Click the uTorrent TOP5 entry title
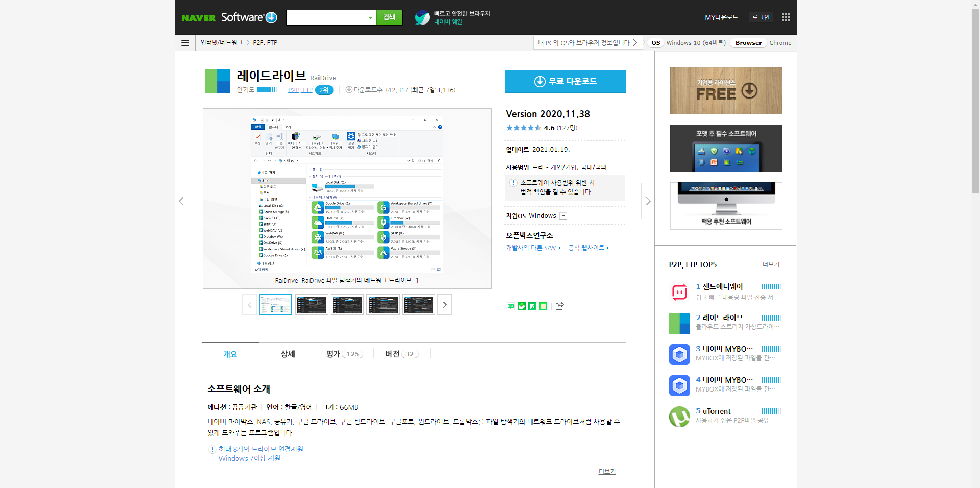Viewport: 980px width, 488px height. coord(717,411)
